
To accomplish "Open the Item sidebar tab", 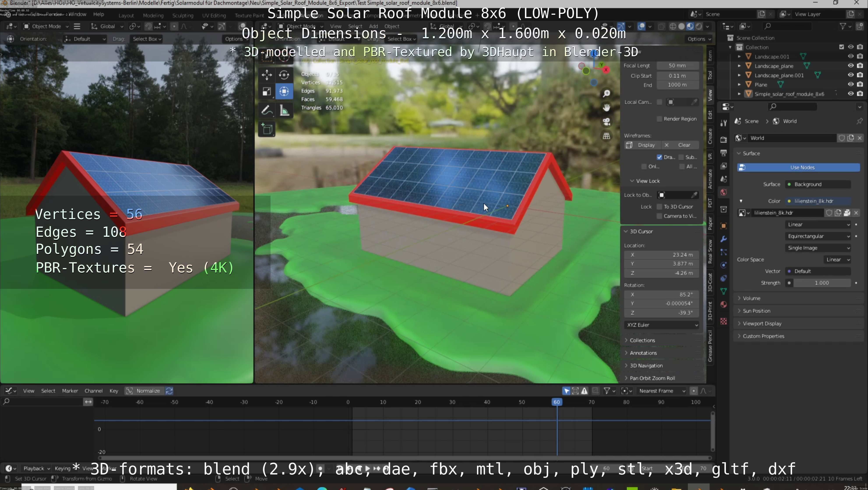I will click(710, 56).
